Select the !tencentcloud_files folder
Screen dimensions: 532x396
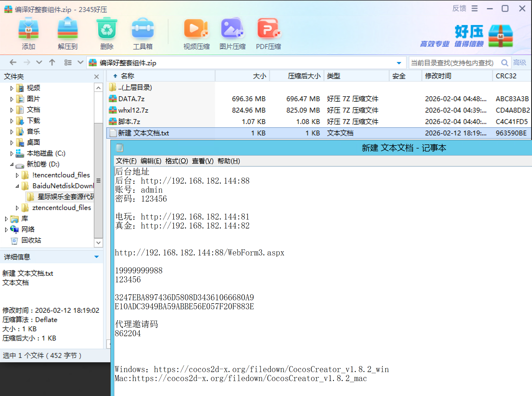[x=61, y=175]
